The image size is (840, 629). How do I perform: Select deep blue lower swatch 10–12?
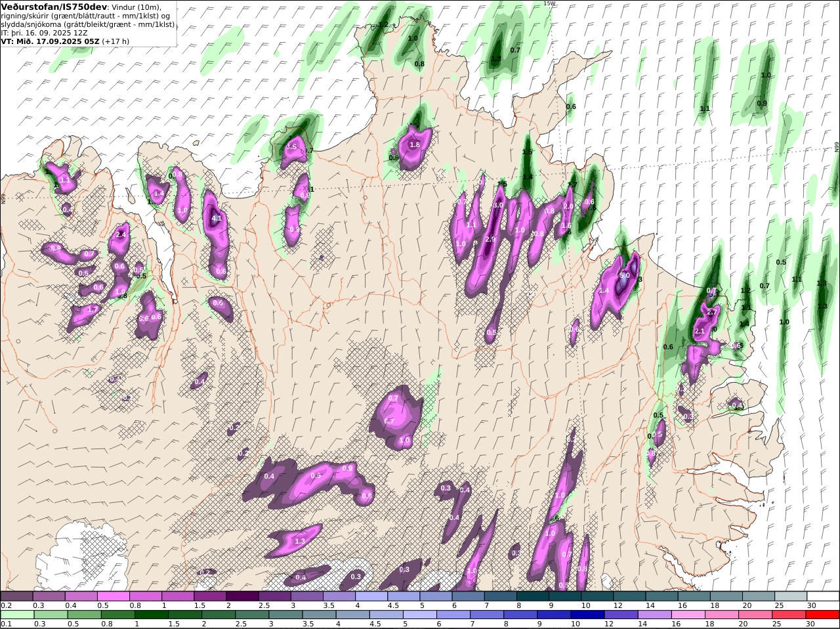pyautogui.click(x=588, y=615)
